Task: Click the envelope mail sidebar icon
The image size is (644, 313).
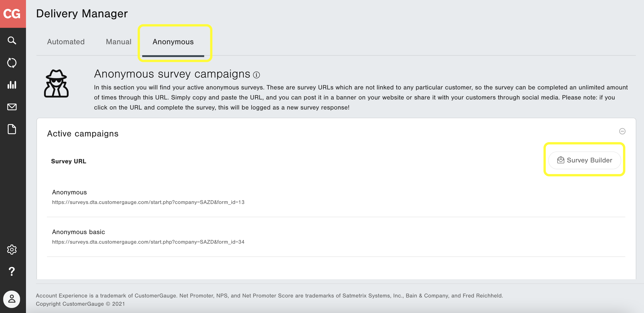Action: [x=12, y=107]
